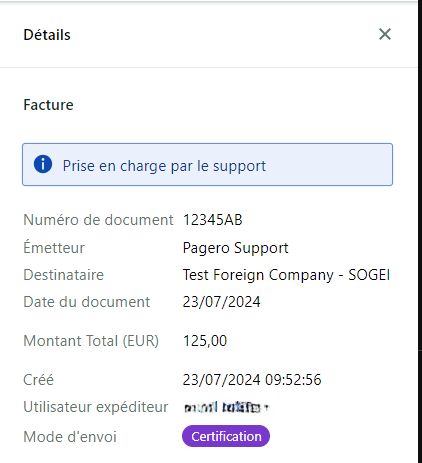422x463 pixels.
Task: Click the blue info circle icon
Action: (x=43, y=164)
